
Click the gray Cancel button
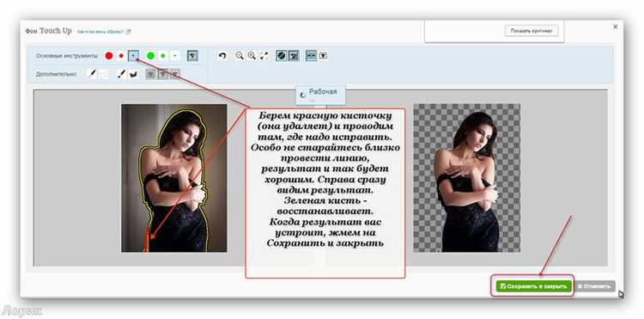pyautogui.click(x=595, y=286)
